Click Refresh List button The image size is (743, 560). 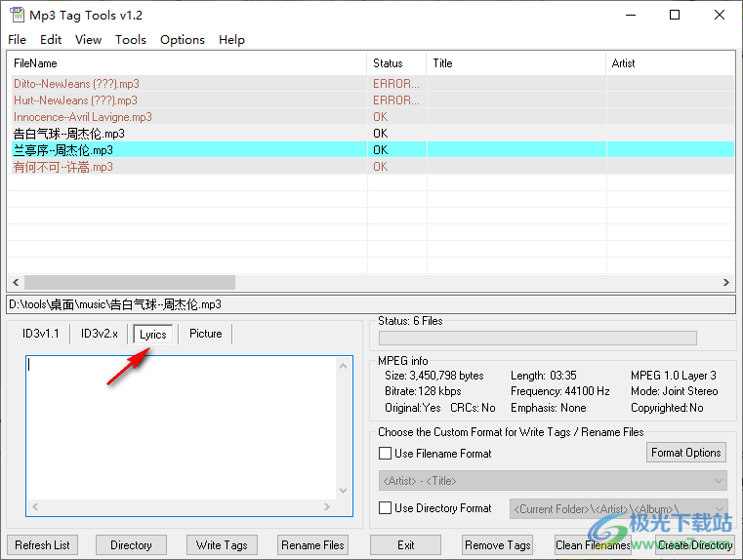(42, 545)
